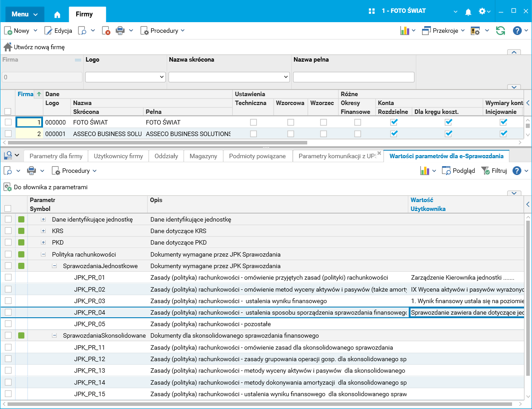
Task: Click the upper grid horizontal scrollbar
Action: [157, 143]
